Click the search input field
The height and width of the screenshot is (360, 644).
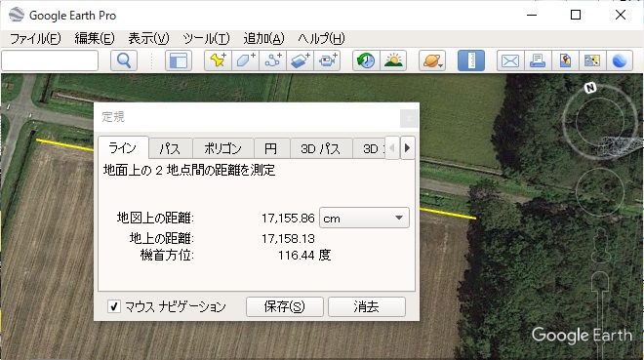(50, 60)
